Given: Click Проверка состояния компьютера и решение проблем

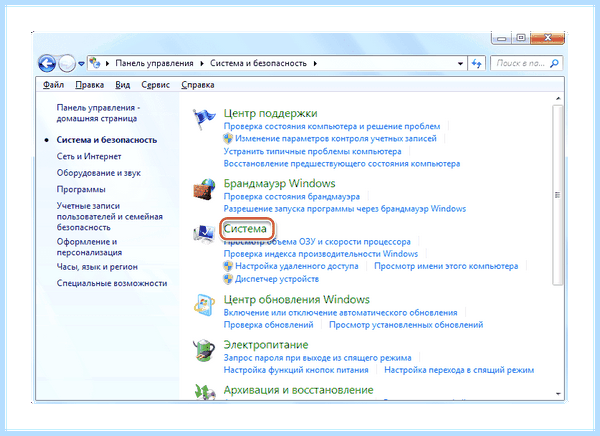Looking at the screenshot, I should click(332, 126).
